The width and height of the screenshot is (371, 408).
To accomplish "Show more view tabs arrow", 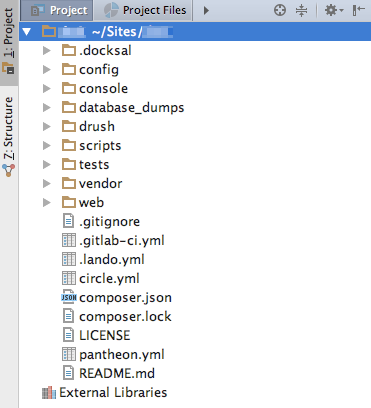I will pyautogui.click(x=206, y=11).
